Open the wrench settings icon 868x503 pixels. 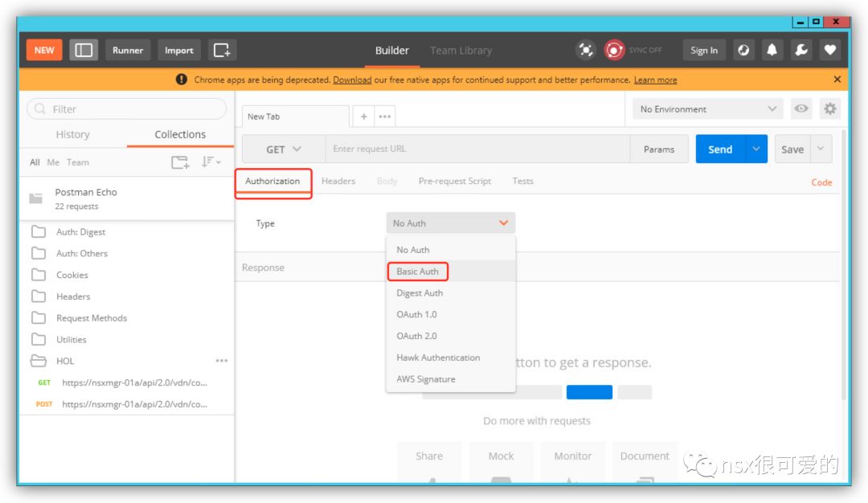(801, 51)
